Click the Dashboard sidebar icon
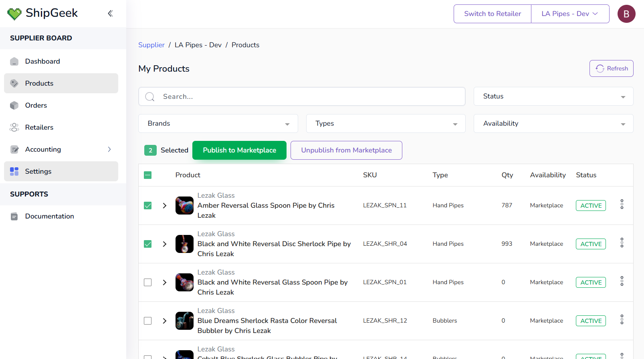The height and width of the screenshot is (359, 644). [14, 61]
